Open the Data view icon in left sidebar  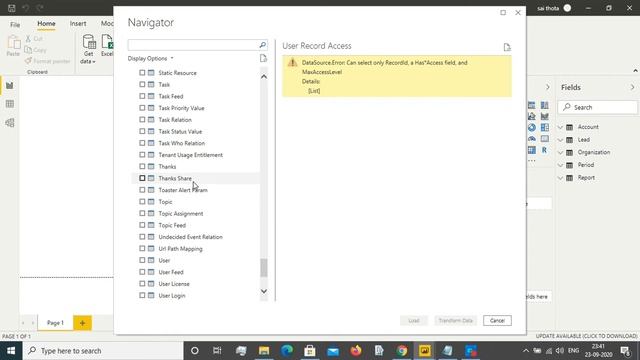(x=9, y=104)
